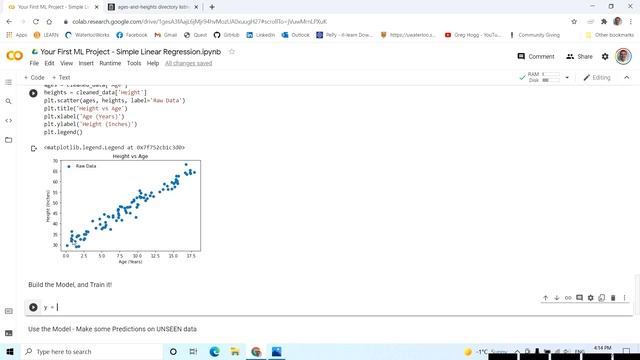Open File Explorer from taskbar
The image size is (640, 360).
coord(235,351)
